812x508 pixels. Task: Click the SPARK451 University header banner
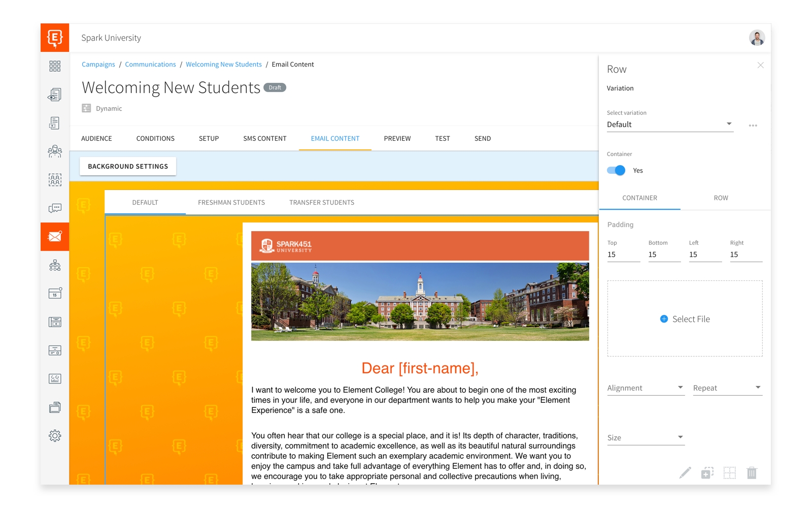click(x=420, y=246)
